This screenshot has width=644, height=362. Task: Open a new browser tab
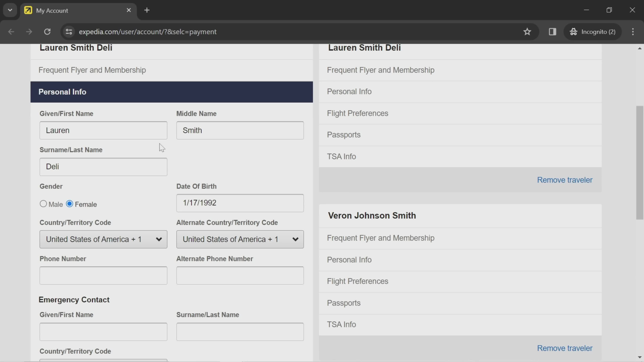pyautogui.click(x=147, y=10)
